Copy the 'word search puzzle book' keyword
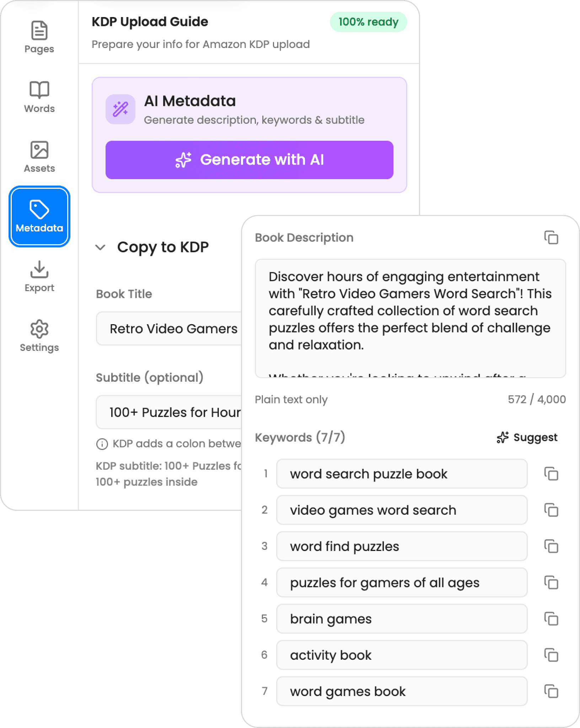The height and width of the screenshot is (728, 580). click(551, 474)
